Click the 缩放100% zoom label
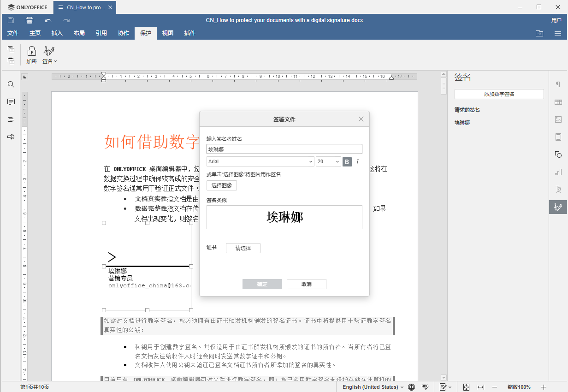This screenshot has height=392, width=568. 519,387
